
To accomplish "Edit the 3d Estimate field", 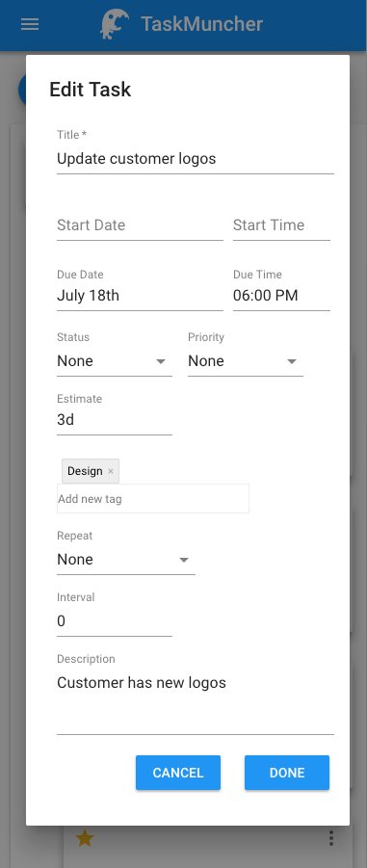I will [115, 421].
